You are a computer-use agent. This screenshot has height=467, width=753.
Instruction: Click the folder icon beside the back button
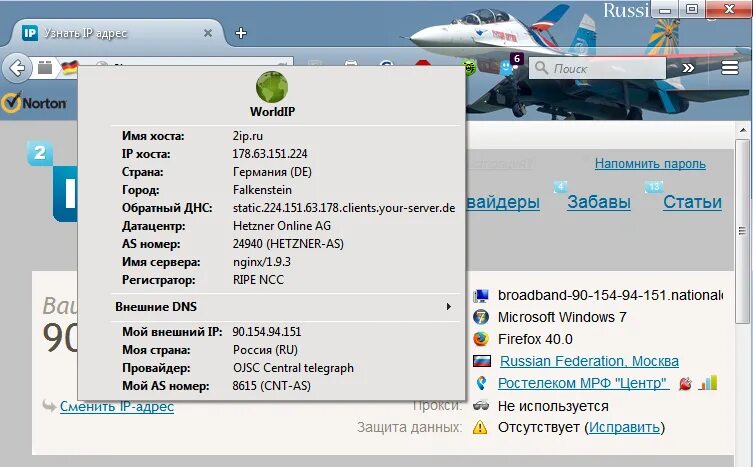(x=45, y=68)
